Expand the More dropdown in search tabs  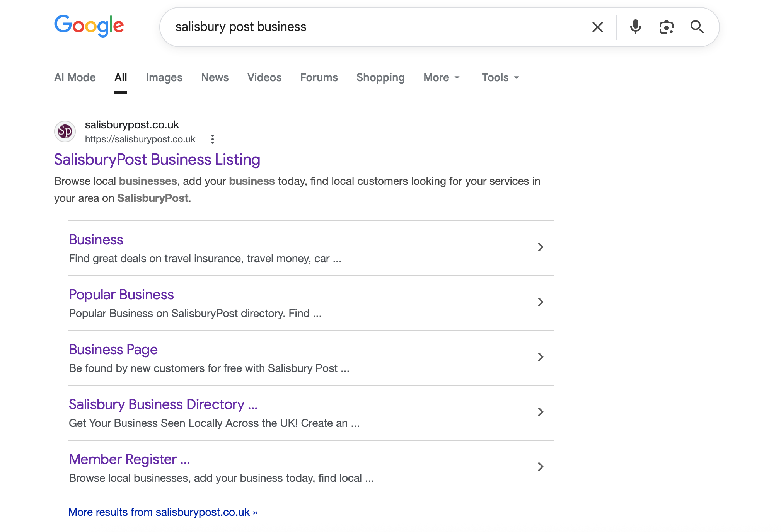(x=442, y=77)
